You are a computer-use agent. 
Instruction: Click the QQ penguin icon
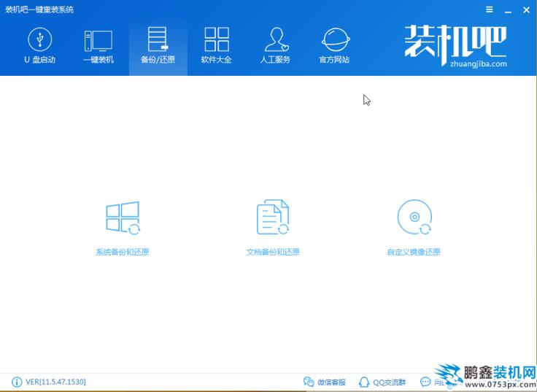pos(363,382)
